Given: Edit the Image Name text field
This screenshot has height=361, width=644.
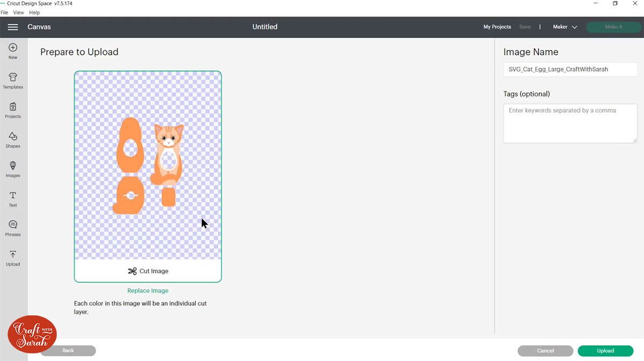Looking at the screenshot, I should tap(570, 69).
